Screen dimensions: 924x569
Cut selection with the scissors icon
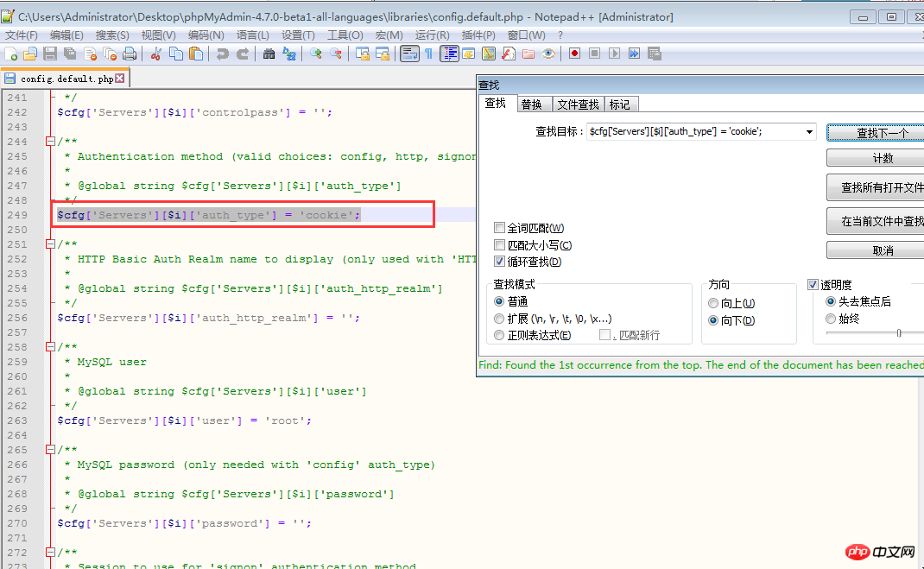click(156, 54)
